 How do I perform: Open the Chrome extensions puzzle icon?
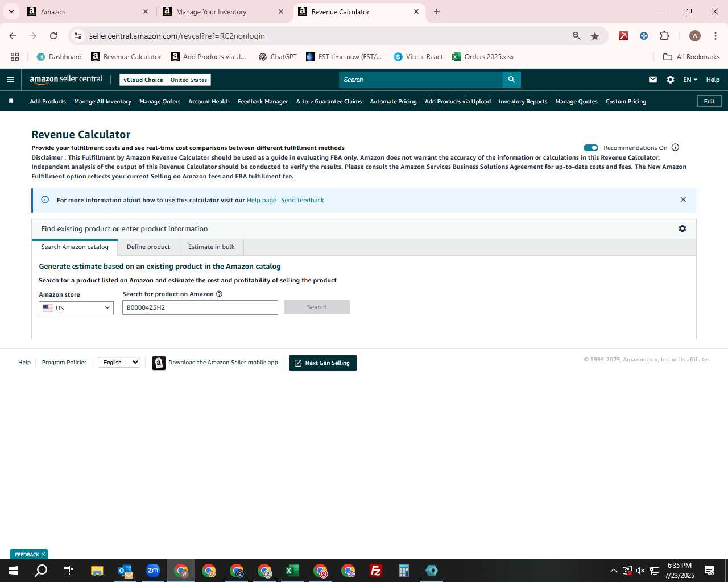[664, 36]
